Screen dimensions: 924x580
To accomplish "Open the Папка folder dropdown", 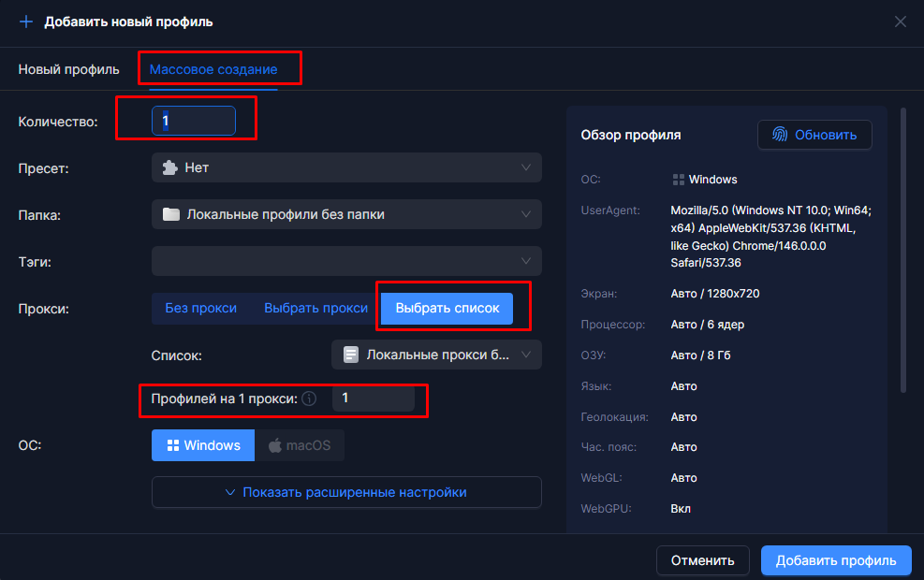I will (x=346, y=214).
